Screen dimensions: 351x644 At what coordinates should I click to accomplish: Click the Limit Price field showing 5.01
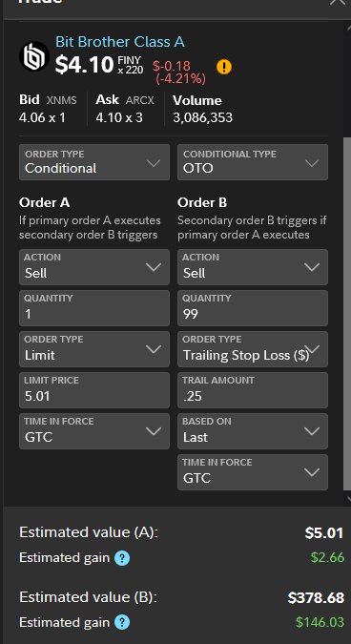94,390
